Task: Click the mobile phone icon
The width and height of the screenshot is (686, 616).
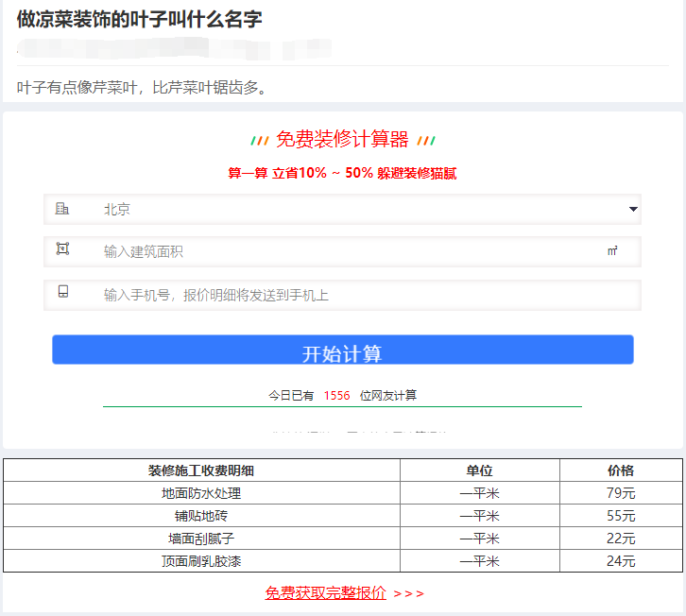Action: [62, 292]
